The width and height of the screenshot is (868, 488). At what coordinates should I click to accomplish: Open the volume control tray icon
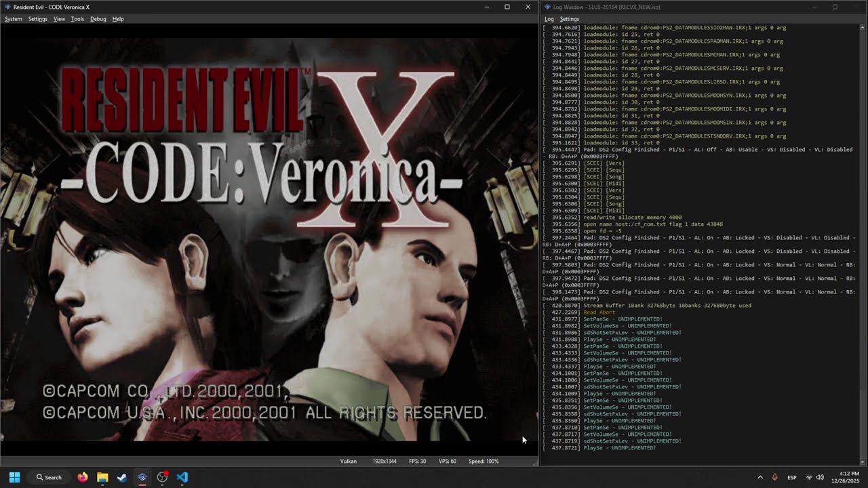[820, 477]
